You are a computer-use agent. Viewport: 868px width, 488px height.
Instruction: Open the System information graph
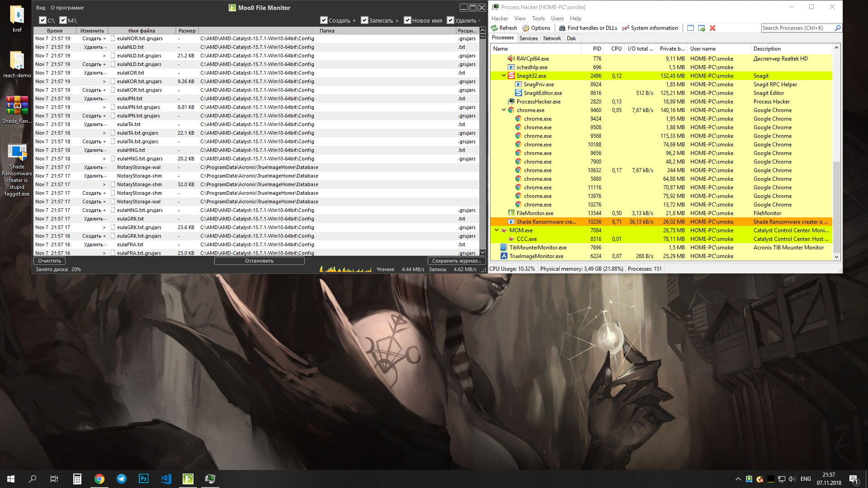pos(650,28)
